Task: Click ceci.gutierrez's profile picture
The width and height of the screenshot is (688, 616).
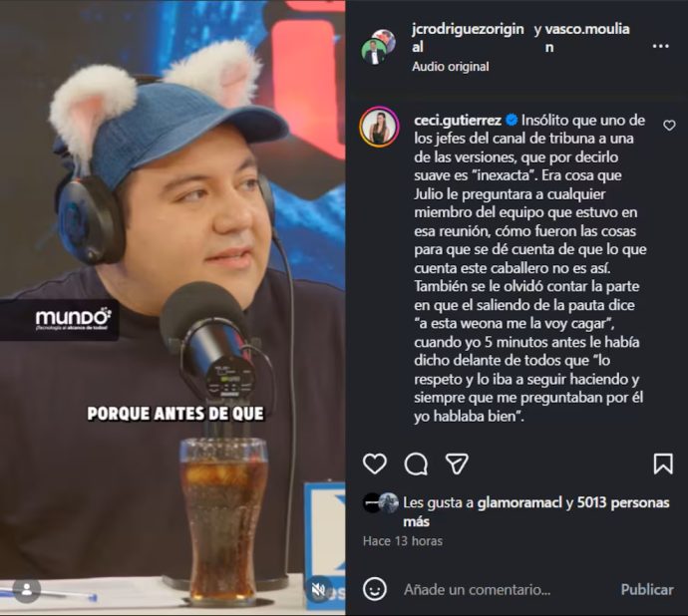Action: coord(379,127)
